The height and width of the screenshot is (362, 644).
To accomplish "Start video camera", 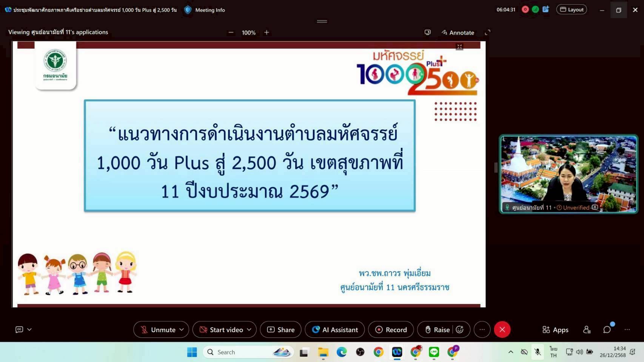I will (221, 330).
